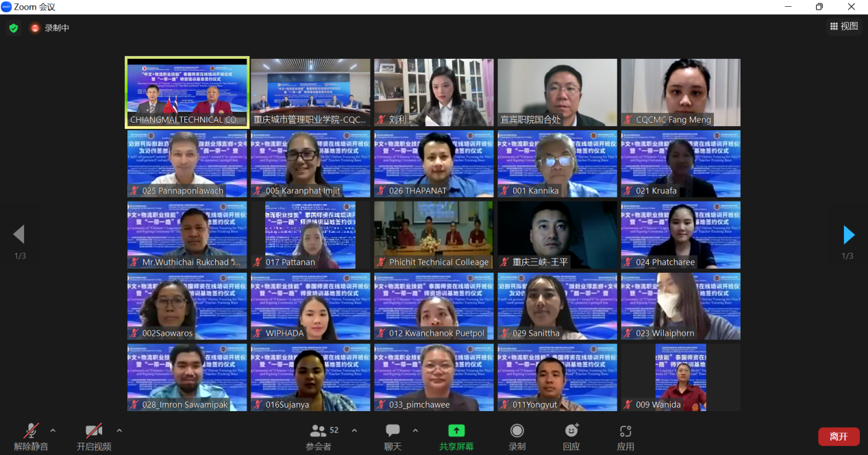This screenshot has width=868, height=455.
Task: Select Phichit Technical Colleage video tile
Action: point(434,234)
